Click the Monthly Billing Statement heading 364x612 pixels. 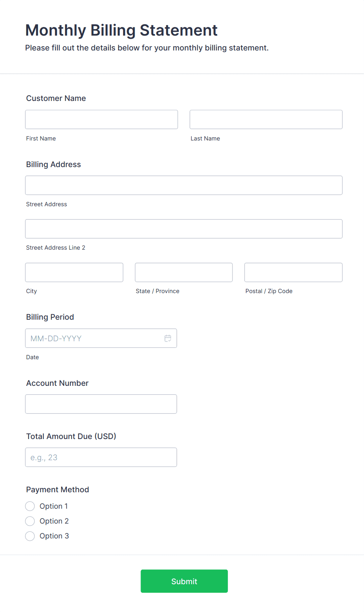coord(121,30)
